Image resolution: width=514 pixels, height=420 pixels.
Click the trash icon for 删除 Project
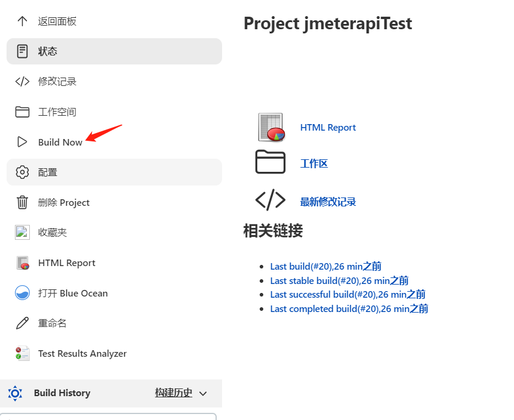22,202
